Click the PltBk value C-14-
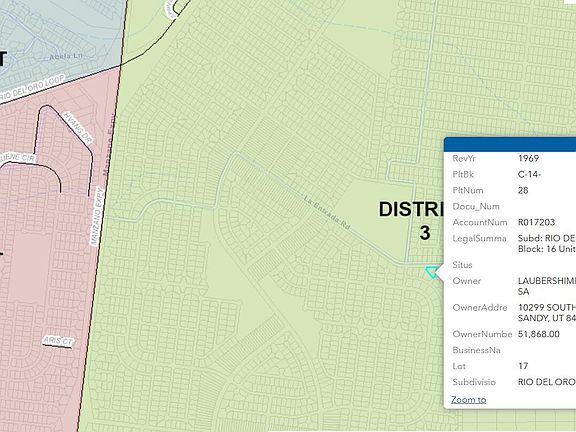 pyautogui.click(x=529, y=174)
